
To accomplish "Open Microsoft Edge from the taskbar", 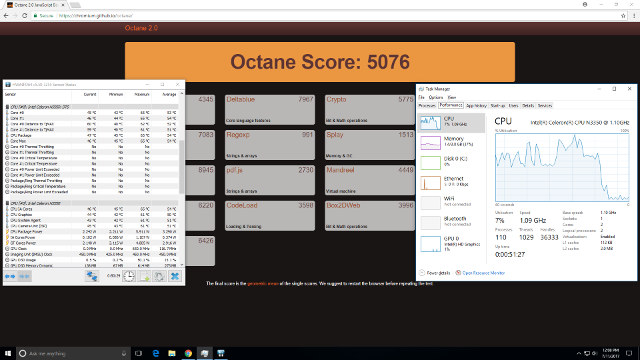I will point(156,353).
